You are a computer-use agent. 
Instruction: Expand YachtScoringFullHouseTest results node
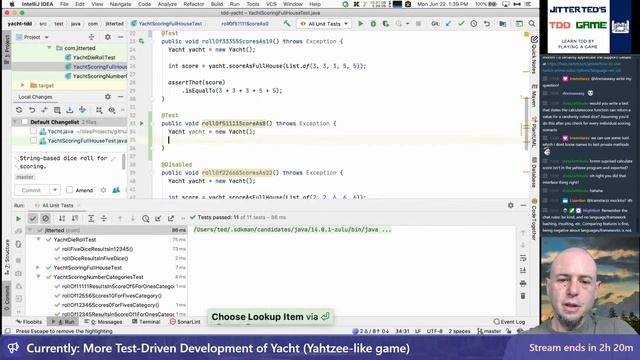[x=38, y=268]
